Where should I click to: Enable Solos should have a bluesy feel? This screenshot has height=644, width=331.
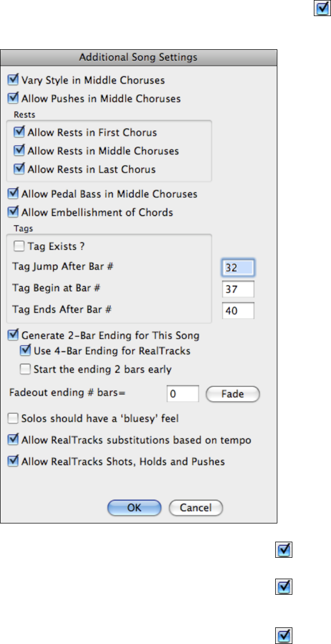coord(13,417)
